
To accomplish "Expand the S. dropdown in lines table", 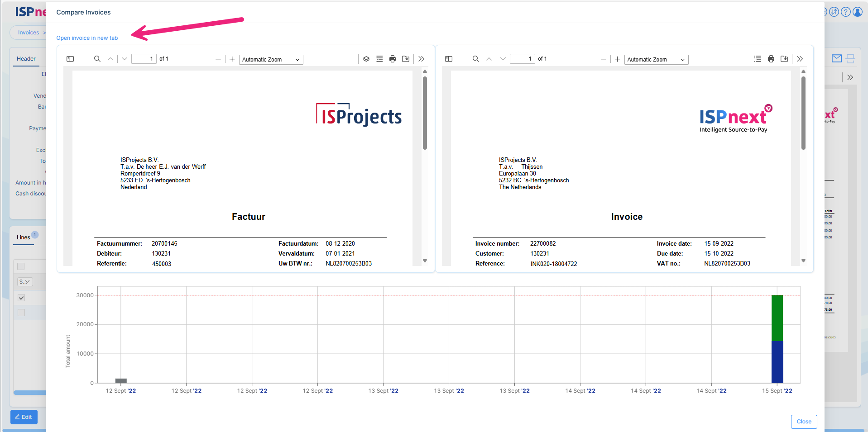I will click(x=24, y=282).
